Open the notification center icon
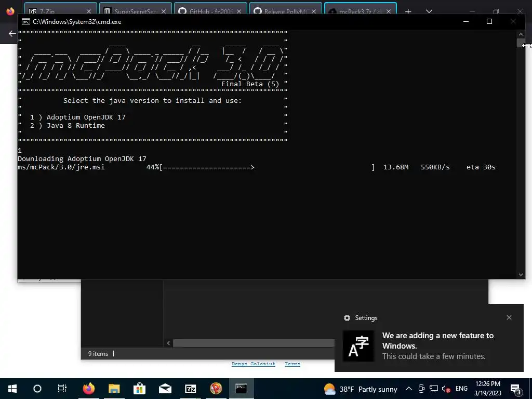The image size is (532, 399). (x=516, y=389)
